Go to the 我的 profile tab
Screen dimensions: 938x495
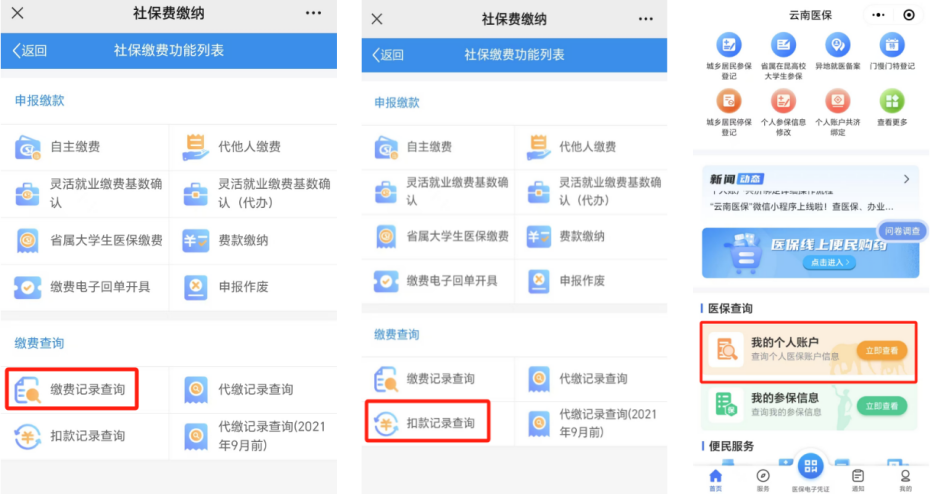click(905, 478)
